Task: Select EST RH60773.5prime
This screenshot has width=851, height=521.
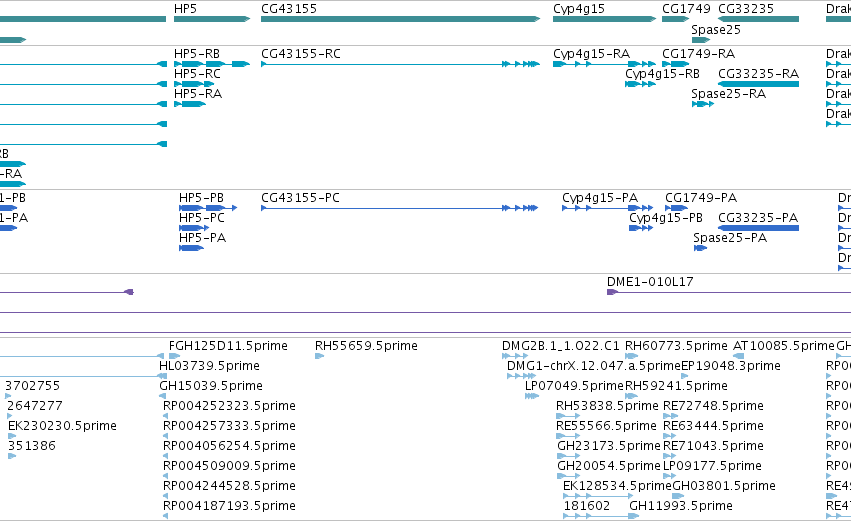Action: tap(676, 346)
